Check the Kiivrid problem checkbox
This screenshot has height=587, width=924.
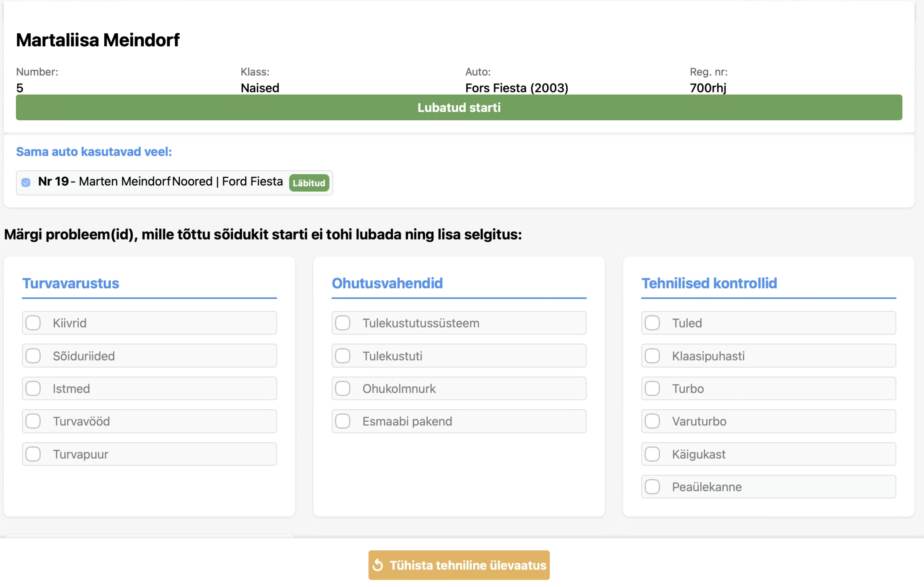pyautogui.click(x=33, y=322)
